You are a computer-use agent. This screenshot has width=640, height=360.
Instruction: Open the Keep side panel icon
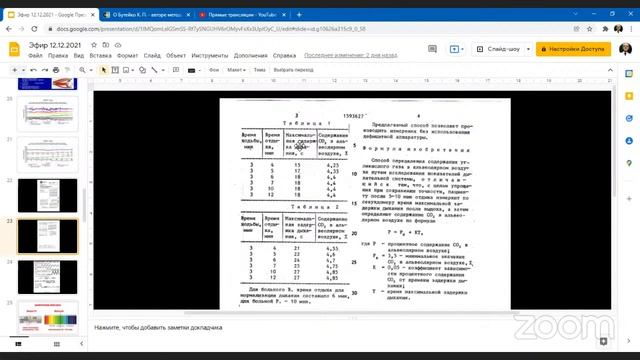[629, 96]
